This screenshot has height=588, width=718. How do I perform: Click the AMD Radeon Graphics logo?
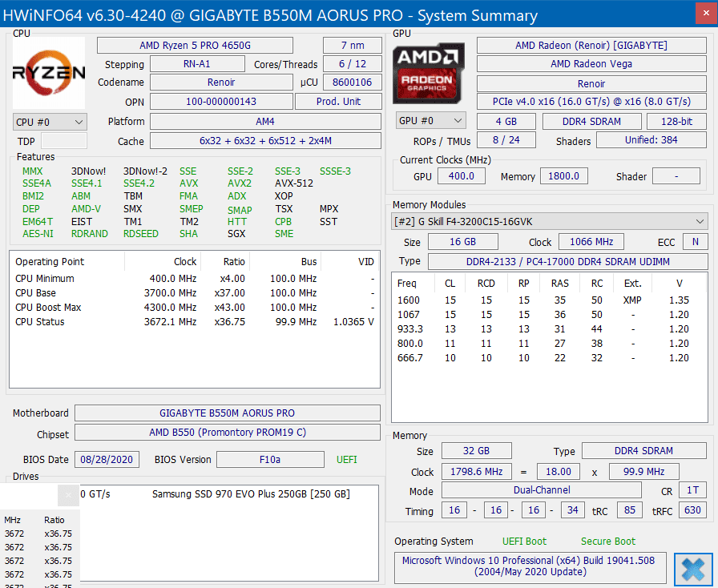click(429, 73)
